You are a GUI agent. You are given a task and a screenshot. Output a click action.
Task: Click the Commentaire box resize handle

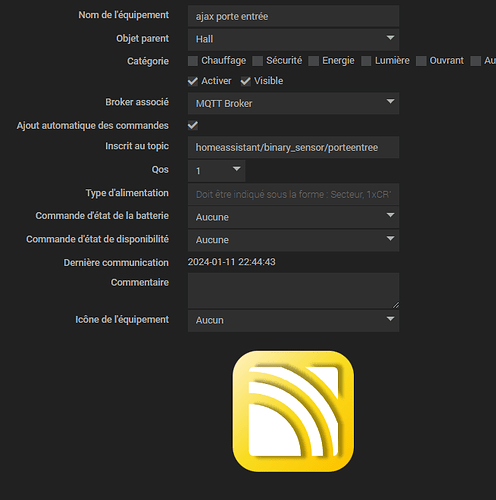(396, 305)
